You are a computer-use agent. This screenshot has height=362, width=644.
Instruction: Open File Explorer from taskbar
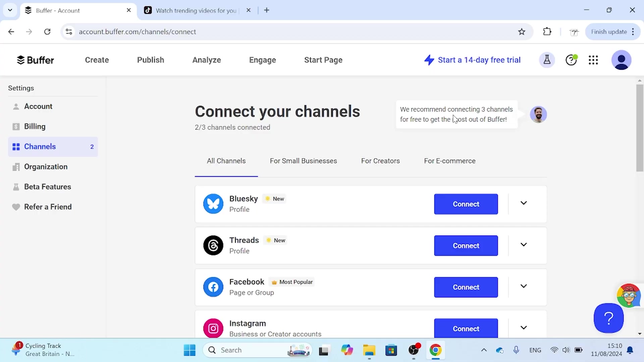(x=369, y=350)
